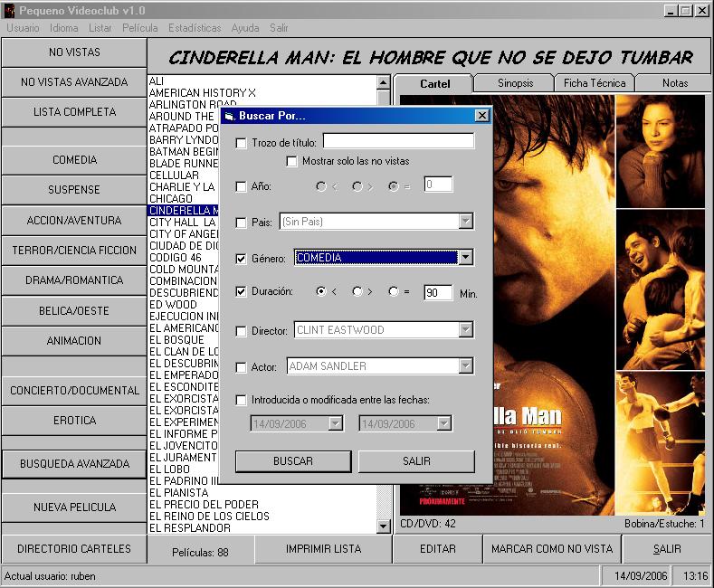Open the second date picker dropdown
The height and width of the screenshot is (588, 714).
pos(444,423)
